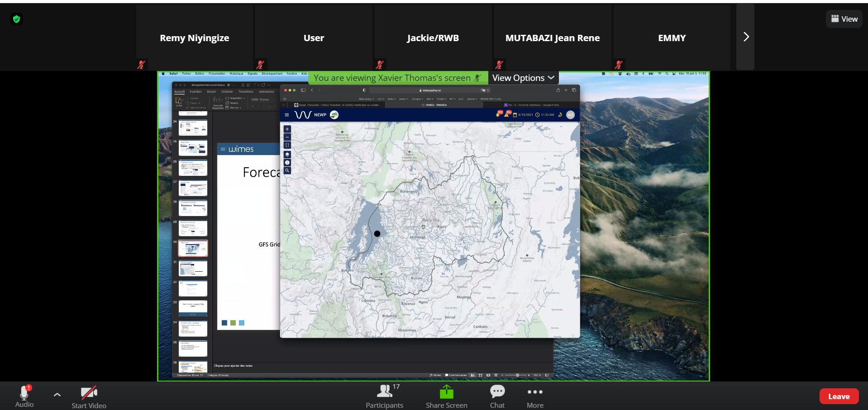Click the dark blue color square on slide
Viewport: 868px width, 410px height.
coord(224,323)
